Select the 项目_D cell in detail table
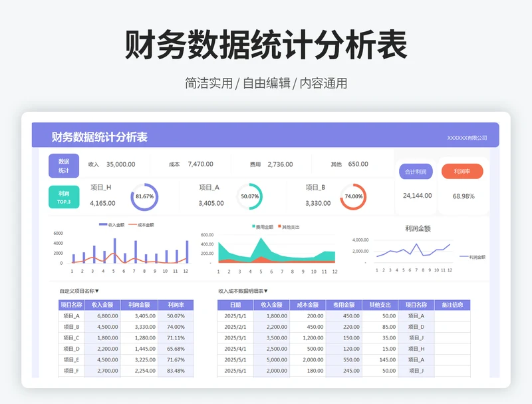 click(x=416, y=327)
